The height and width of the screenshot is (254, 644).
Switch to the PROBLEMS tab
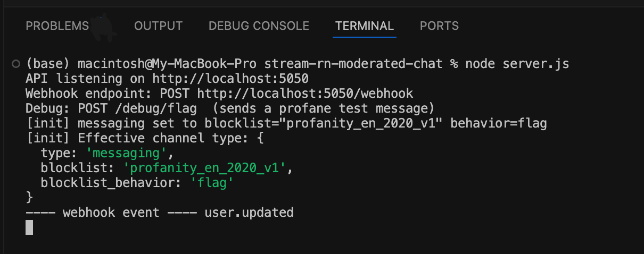coord(57,26)
